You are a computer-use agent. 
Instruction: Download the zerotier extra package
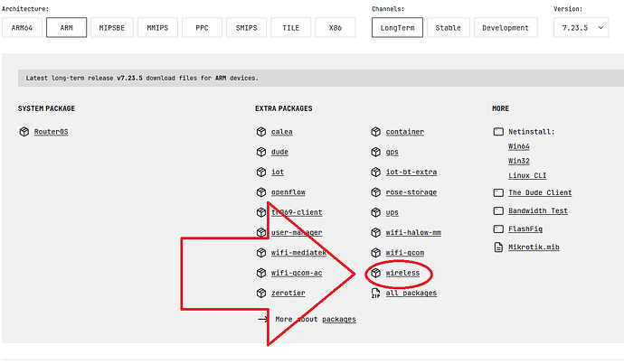click(x=288, y=294)
